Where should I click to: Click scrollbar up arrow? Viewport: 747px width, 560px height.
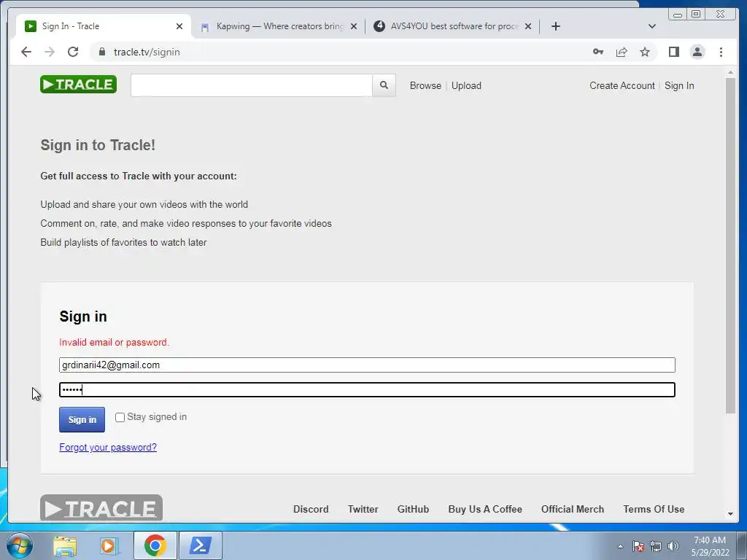coord(730,73)
